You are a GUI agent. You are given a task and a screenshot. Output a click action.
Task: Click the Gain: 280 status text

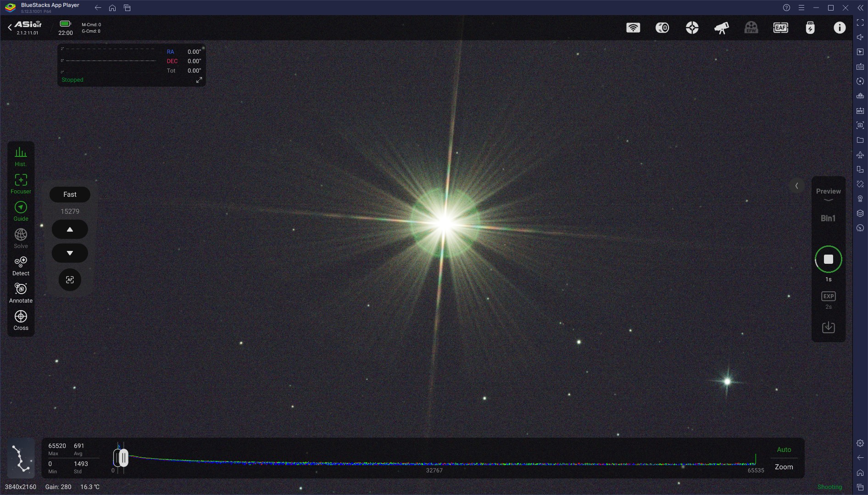tap(58, 487)
